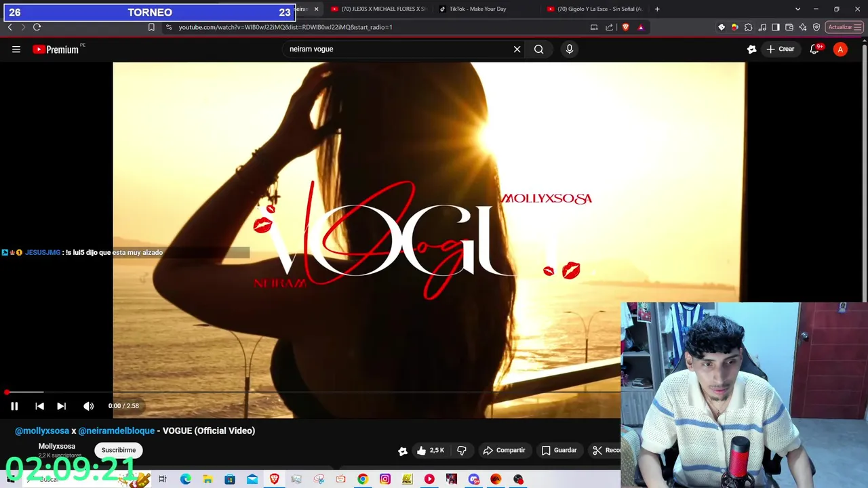868x488 pixels.
Task: Save the video with Guardar
Action: [559, 450]
